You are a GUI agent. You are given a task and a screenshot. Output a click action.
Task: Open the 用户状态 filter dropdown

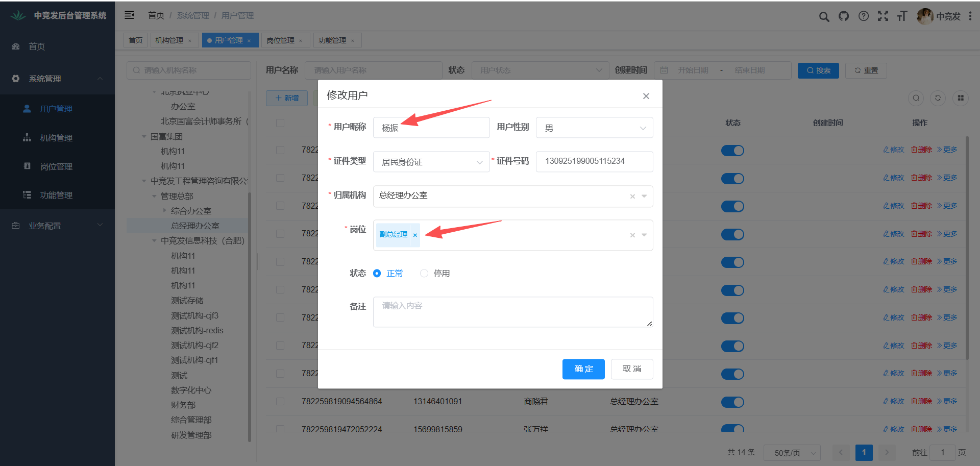(541, 70)
